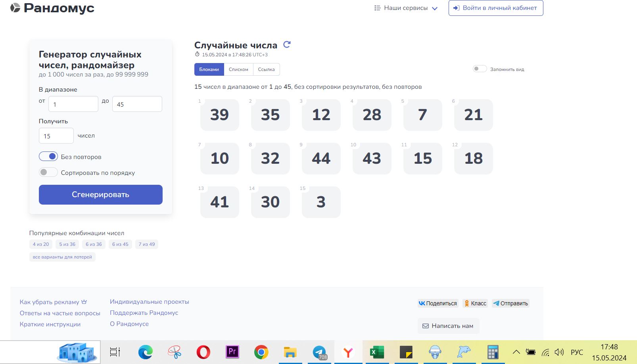
Task: Open the 'О Рандомусе' link
Action: (x=129, y=324)
